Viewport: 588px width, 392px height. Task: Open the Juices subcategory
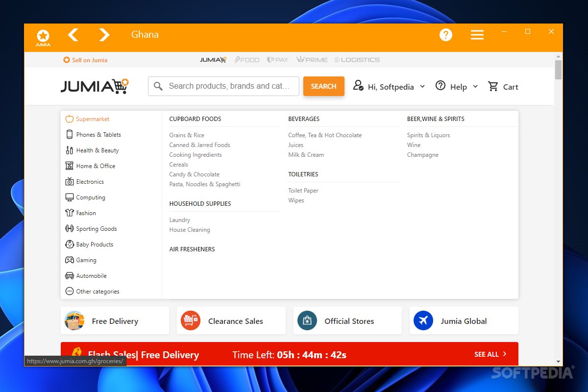coord(296,145)
